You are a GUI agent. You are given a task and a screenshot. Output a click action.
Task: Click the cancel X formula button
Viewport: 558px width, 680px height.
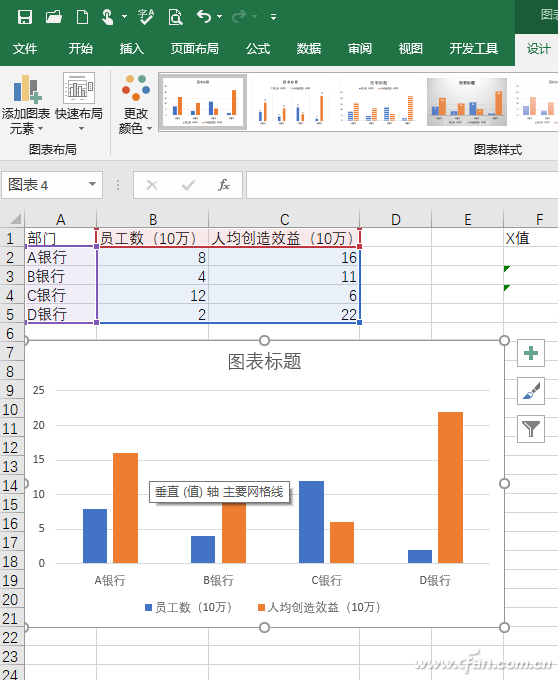(152, 186)
